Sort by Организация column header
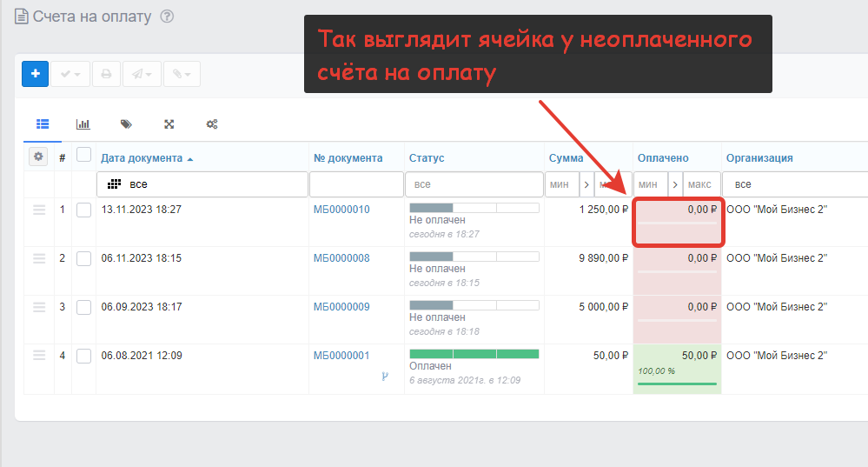868x467 pixels. tap(759, 158)
